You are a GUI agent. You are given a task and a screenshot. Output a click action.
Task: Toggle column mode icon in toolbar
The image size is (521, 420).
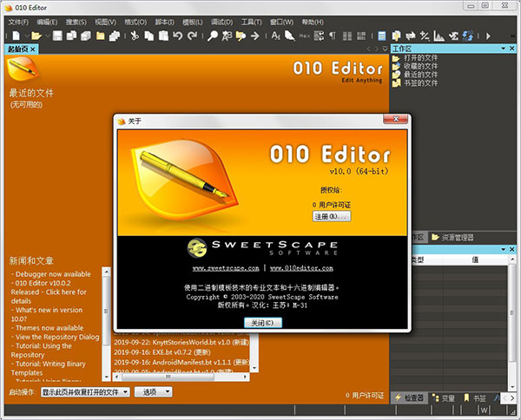pyautogui.click(x=346, y=36)
